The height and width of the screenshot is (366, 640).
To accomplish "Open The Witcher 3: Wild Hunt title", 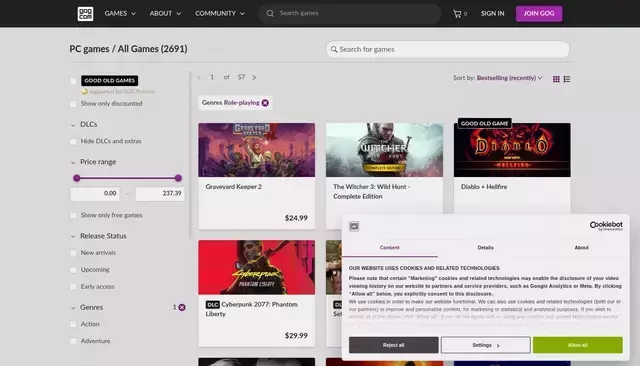I will tap(371, 191).
